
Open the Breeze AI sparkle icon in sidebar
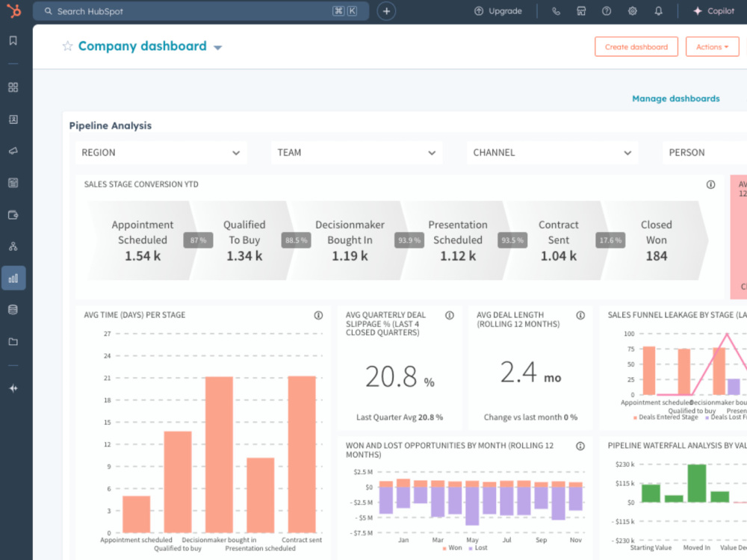click(x=13, y=388)
